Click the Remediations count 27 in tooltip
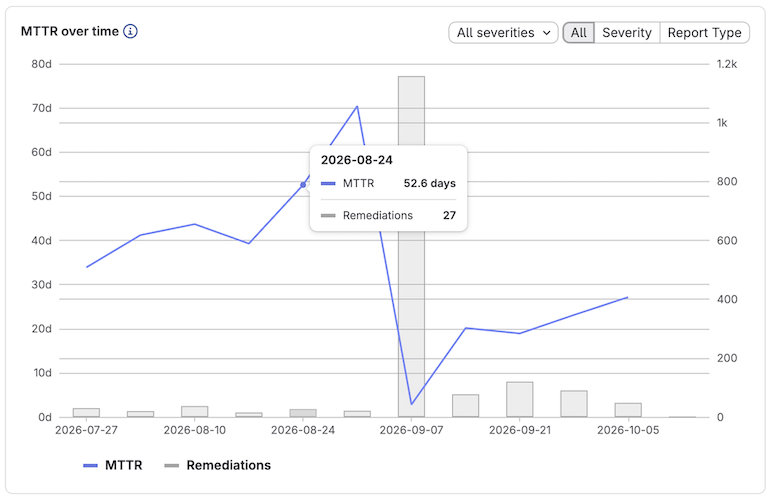Image resolution: width=773 pixels, height=500 pixels. [449, 215]
